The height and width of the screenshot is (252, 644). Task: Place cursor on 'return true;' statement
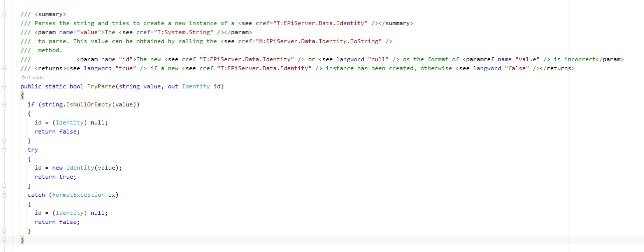(x=55, y=177)
